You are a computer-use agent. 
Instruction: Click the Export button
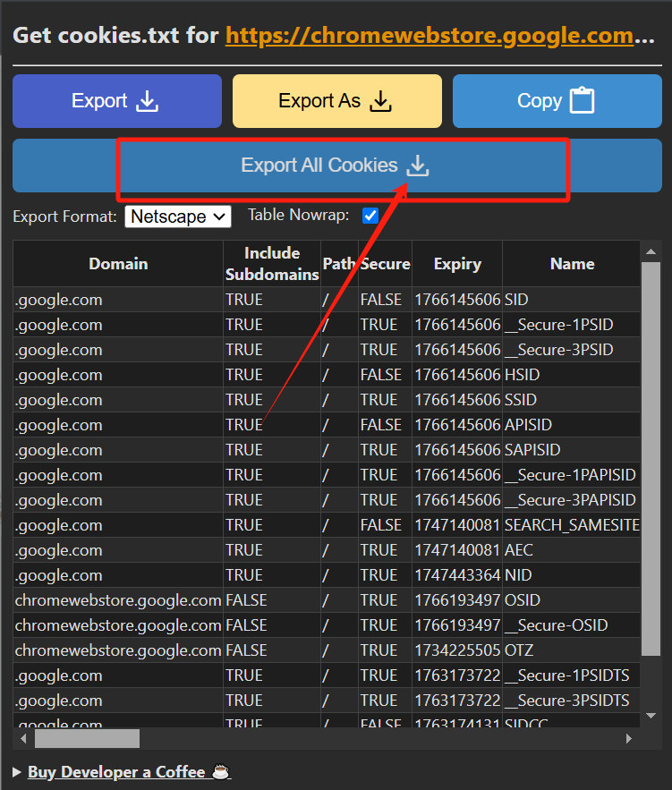pyautogui.click(x=117, y=101)
